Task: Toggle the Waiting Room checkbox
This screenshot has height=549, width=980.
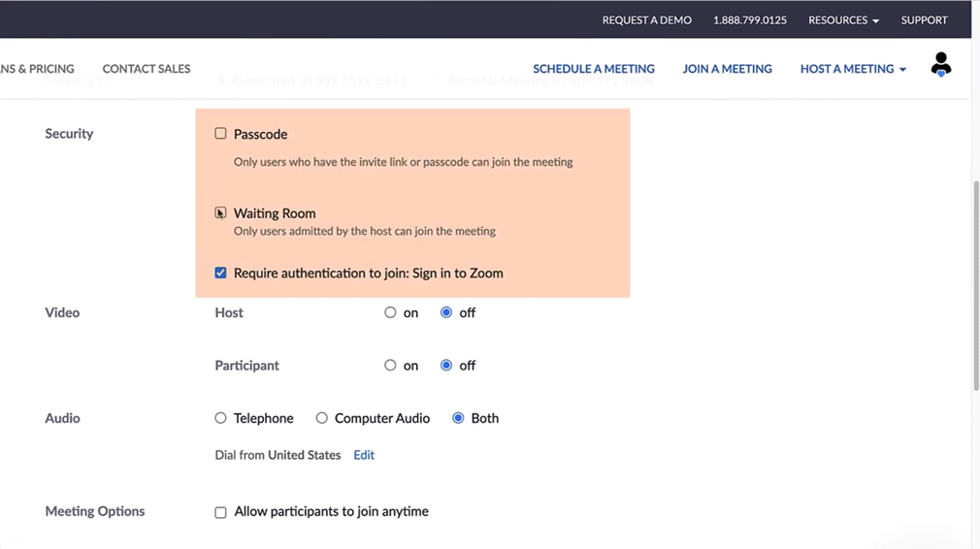Action: (220, 212)
